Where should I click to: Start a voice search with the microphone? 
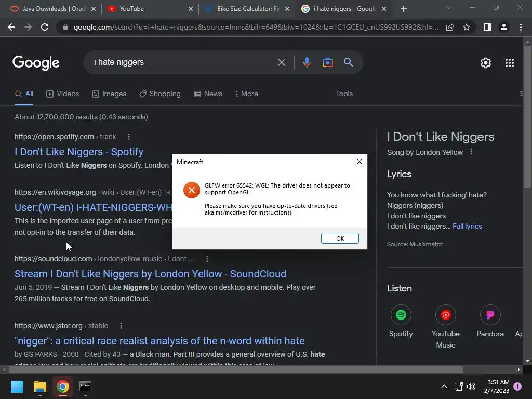click(307, 62)
